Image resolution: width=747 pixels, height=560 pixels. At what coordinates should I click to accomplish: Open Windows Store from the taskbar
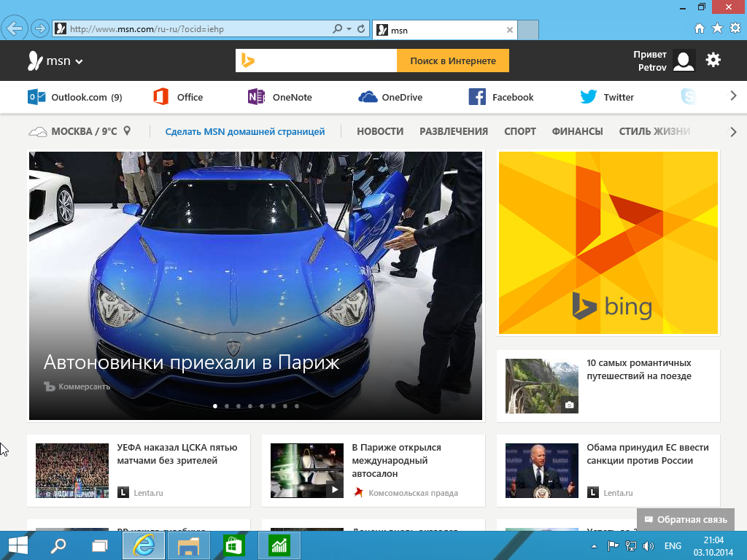click(233, 545)
